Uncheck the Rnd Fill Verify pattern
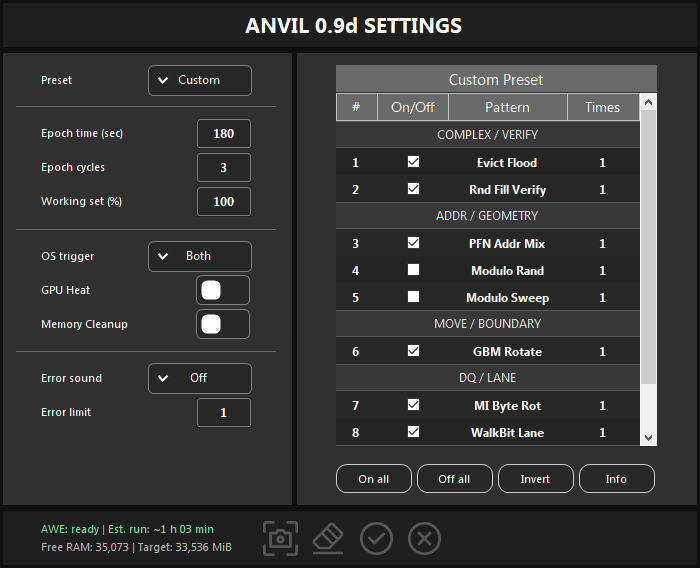Viewport: 700px width, 568px height. 413,189
